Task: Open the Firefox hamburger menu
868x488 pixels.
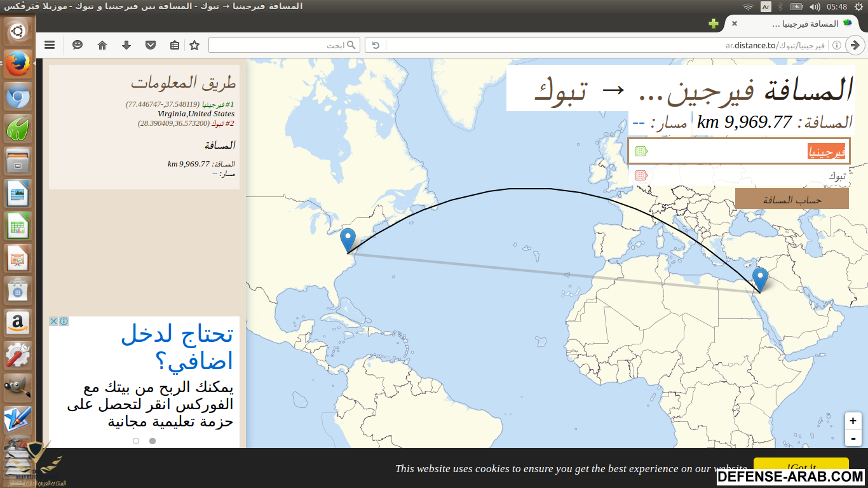Action: click(x=50, y=45)
